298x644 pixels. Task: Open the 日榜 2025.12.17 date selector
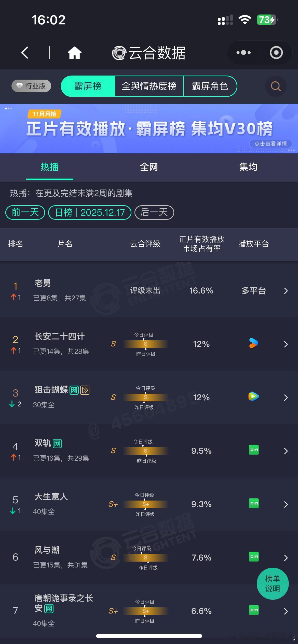coord(90,212)
